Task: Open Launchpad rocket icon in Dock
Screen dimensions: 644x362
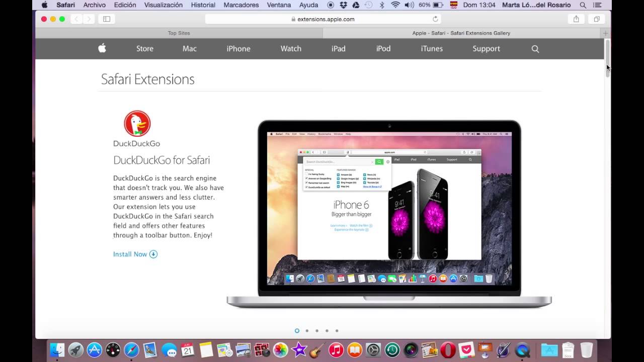Action: point(76,350)
